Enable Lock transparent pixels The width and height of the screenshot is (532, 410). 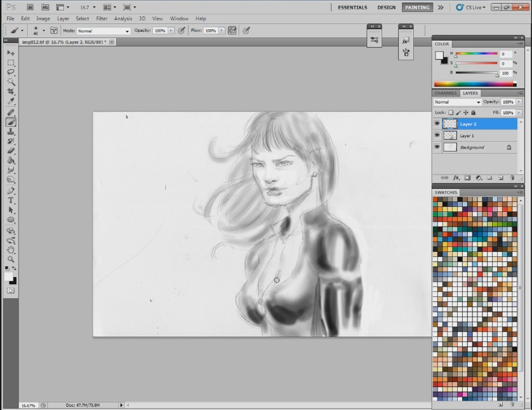pos(451,112)
